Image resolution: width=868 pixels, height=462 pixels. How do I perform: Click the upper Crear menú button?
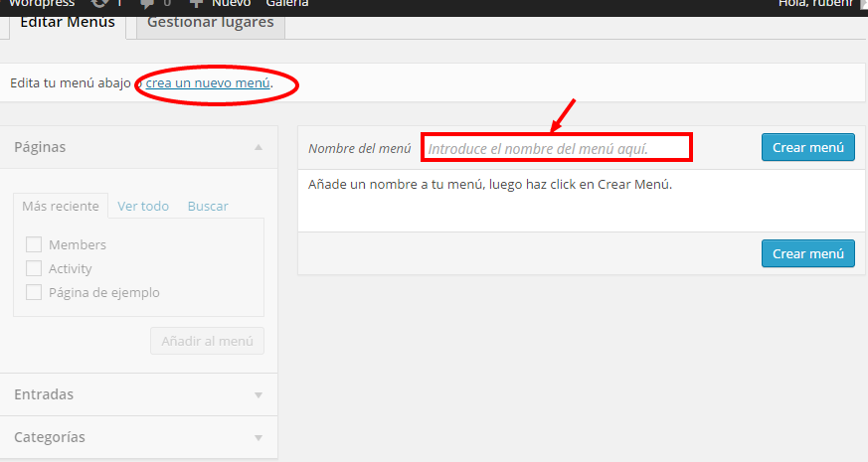tap(807, 147)
